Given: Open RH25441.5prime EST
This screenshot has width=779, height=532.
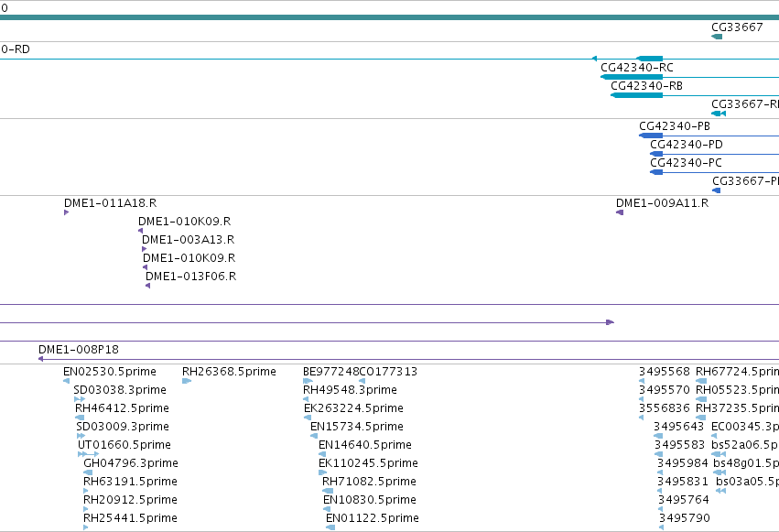Looking at the screenshot, I should (130, 518).
